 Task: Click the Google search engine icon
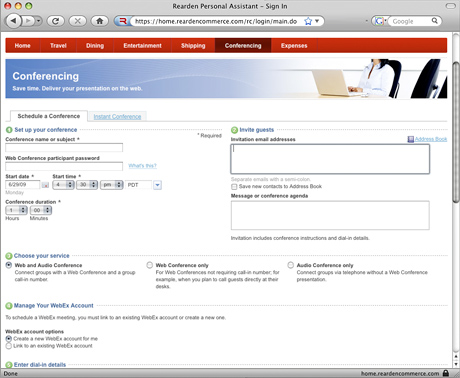coord(379,21)
